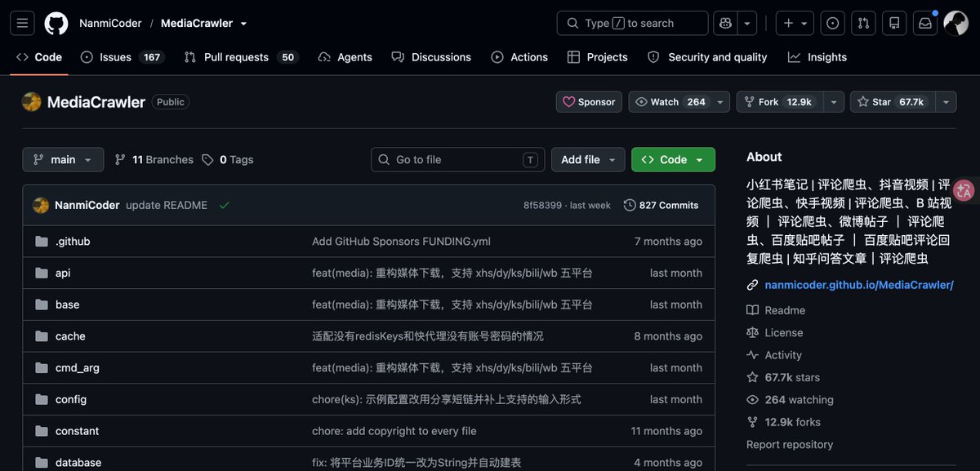The height and width of the screenshot is (471, 980).
Task: Open the constant folder
Action: coord(77,431)
